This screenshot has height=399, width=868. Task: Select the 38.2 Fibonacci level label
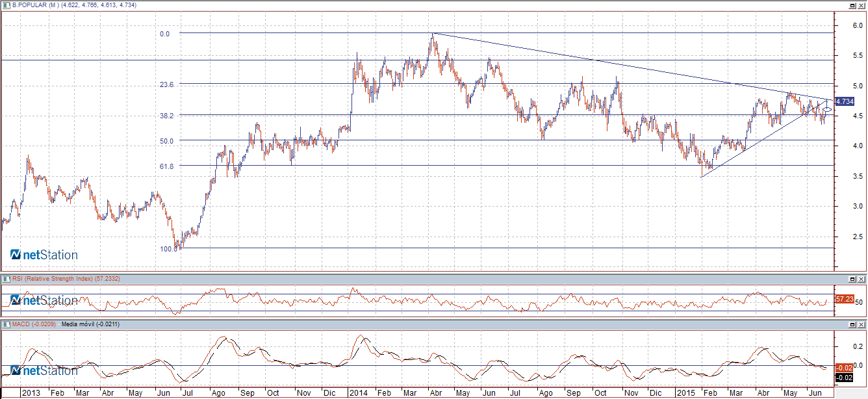pos(168,116)
